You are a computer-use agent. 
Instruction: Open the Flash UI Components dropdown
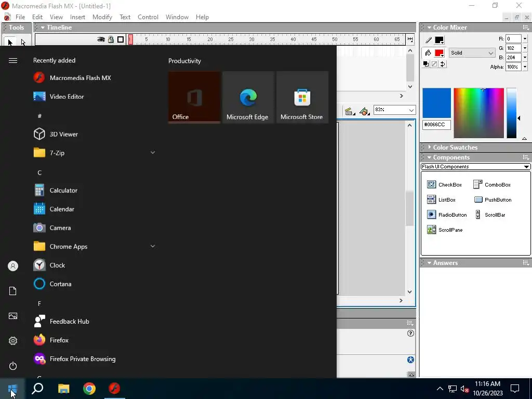pos(475,167)
